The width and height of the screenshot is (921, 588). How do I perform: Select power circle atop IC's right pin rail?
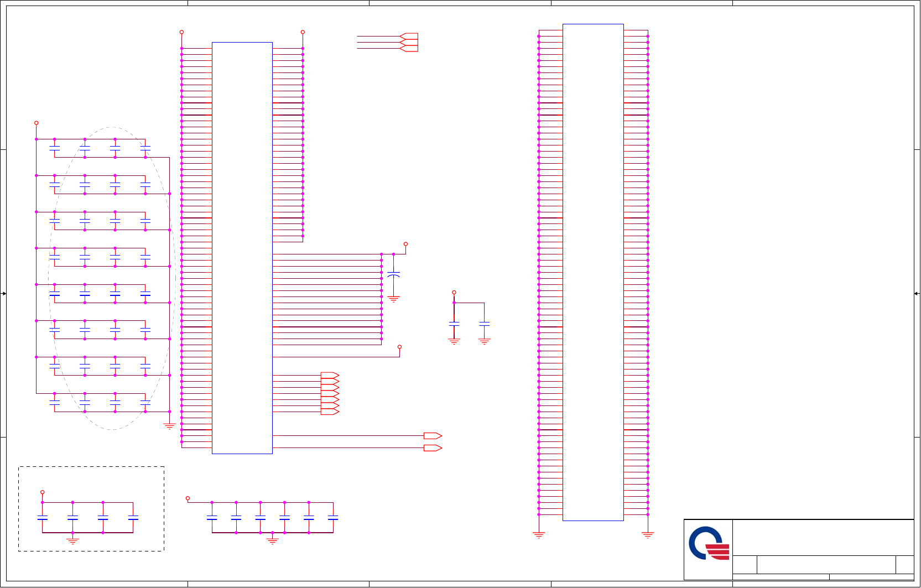303,32
